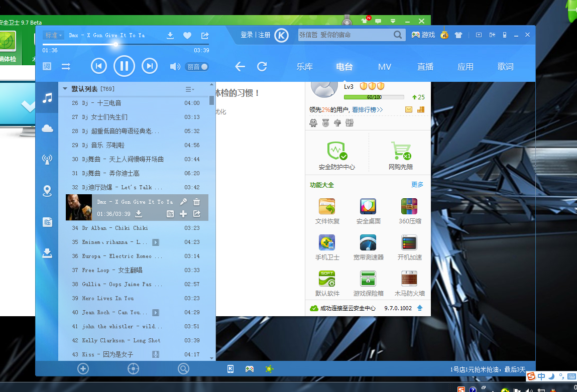Open the radio antenna sidebar icon
This screenshot has width=577, height=392.
point(47,160)
